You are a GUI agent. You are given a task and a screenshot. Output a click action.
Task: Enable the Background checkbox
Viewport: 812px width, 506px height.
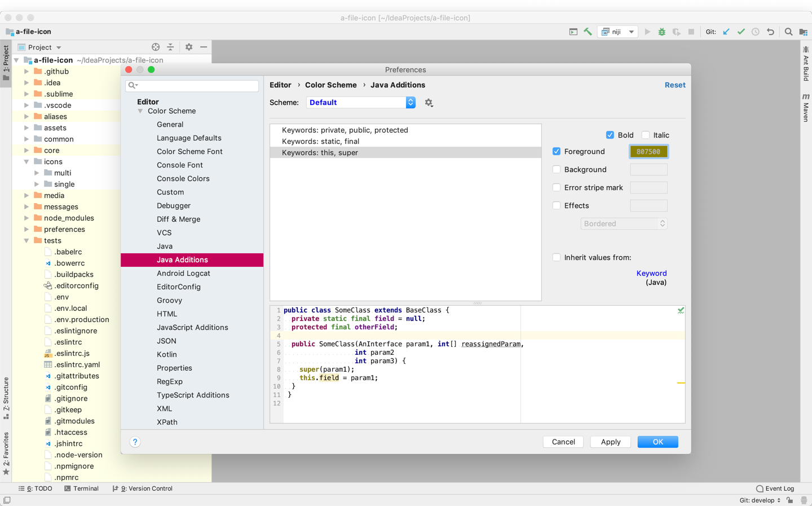click(557, 169)
